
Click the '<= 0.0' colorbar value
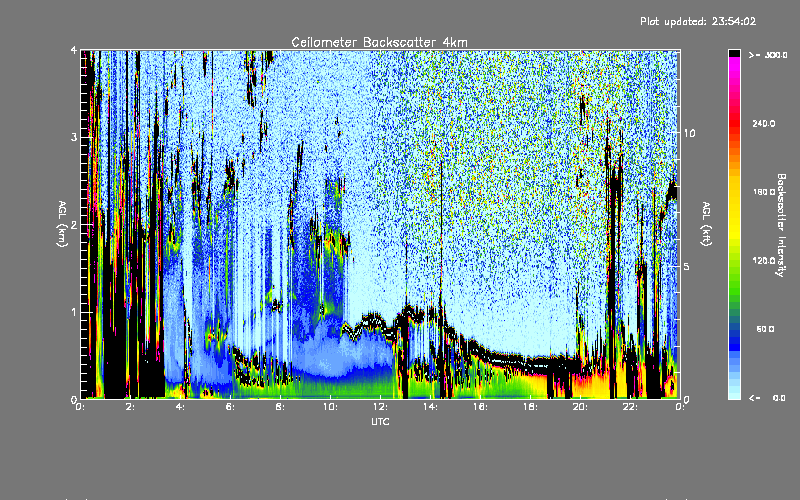point(767,397)
